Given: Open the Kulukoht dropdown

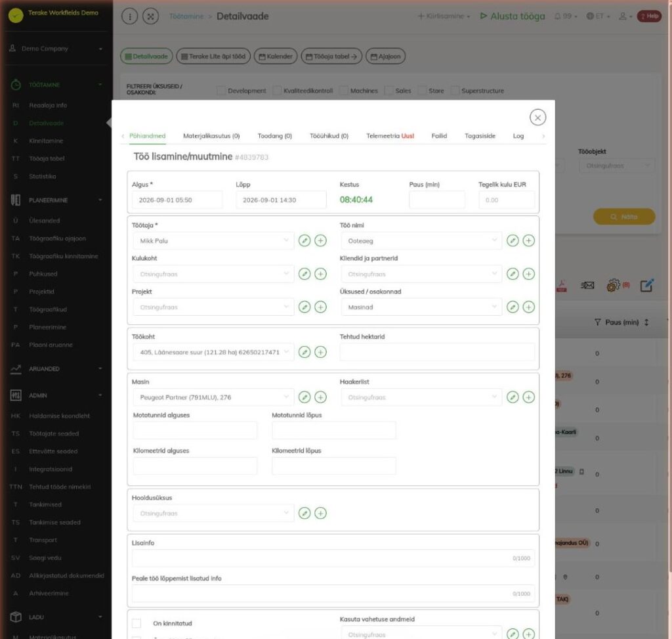Looking at the screenshot, I should (x=213, y=274).
